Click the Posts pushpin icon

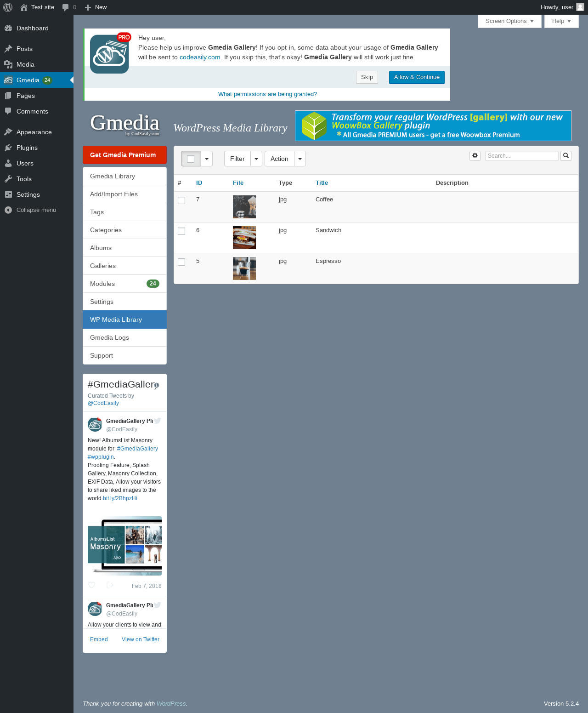coord(8,49)
